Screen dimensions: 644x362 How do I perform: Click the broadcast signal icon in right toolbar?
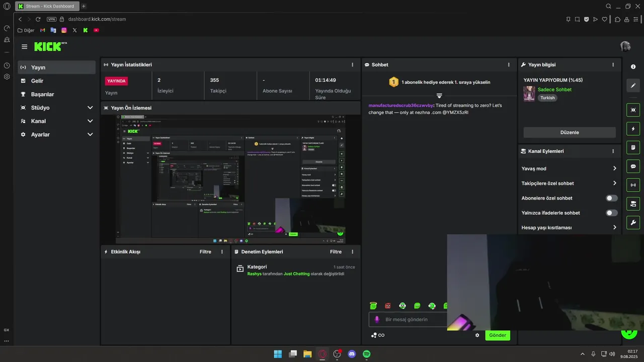click(633, 185)
